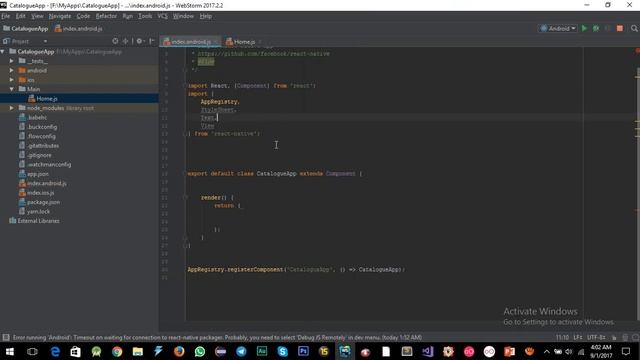Image resolution: width=640 pixels, height=360 pixels.
Task: Expand the android folder
Action: [12, 70]
